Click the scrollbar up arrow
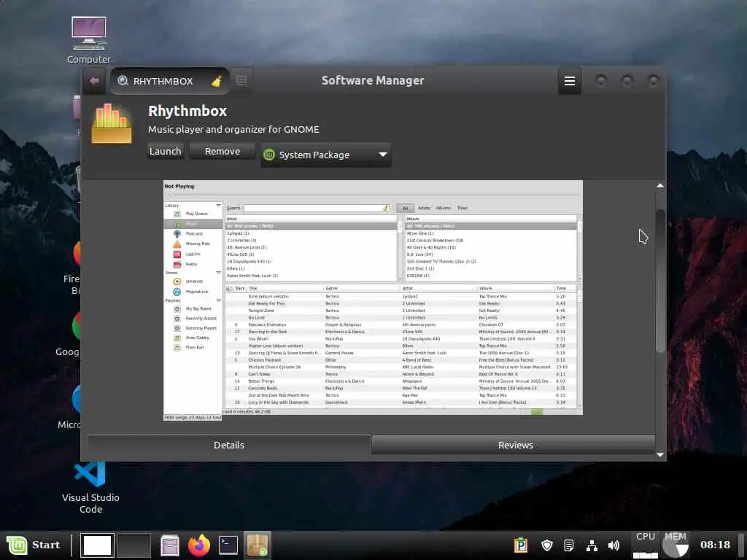The image size is (747, 560). point(659,185)
